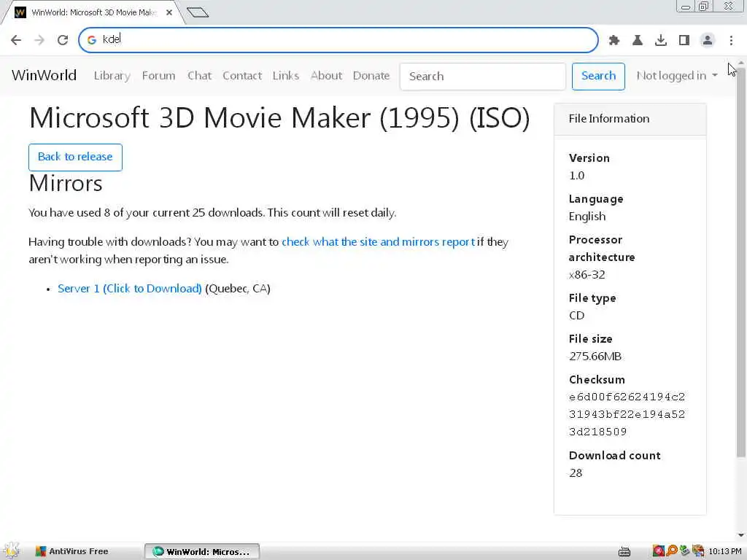Open the Links nav menu item
Viewport: 747px width, 560px height.
pyautogui.click(x=286, y=76)
